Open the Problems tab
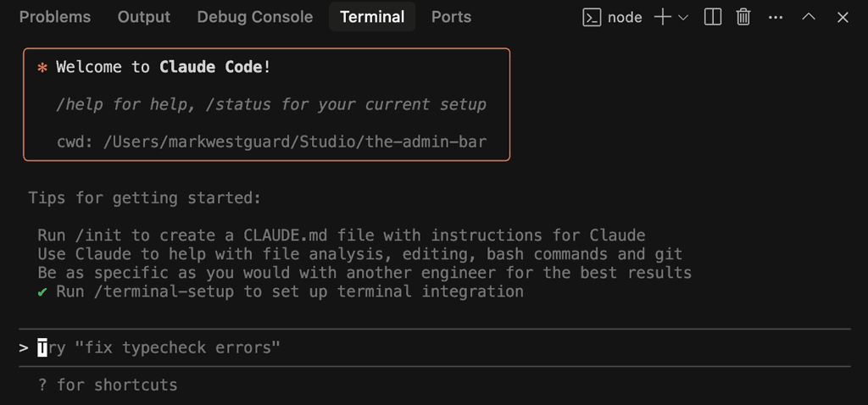The image size is (868, 405). pos(55,17)
